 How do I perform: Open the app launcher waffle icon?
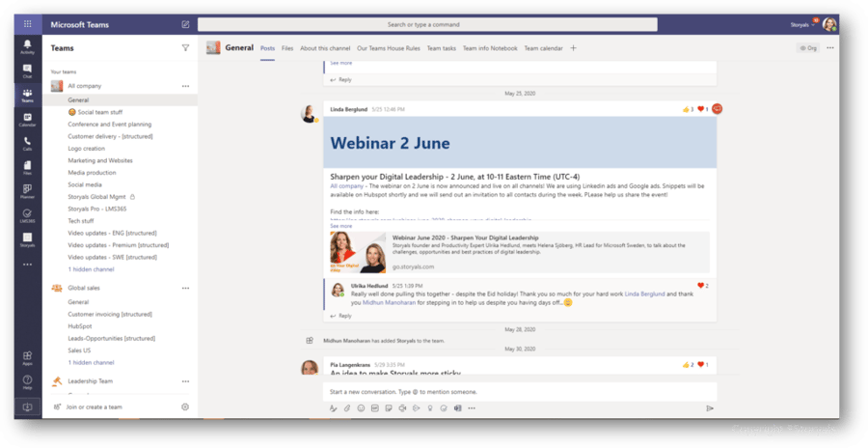tap(27, 24)
